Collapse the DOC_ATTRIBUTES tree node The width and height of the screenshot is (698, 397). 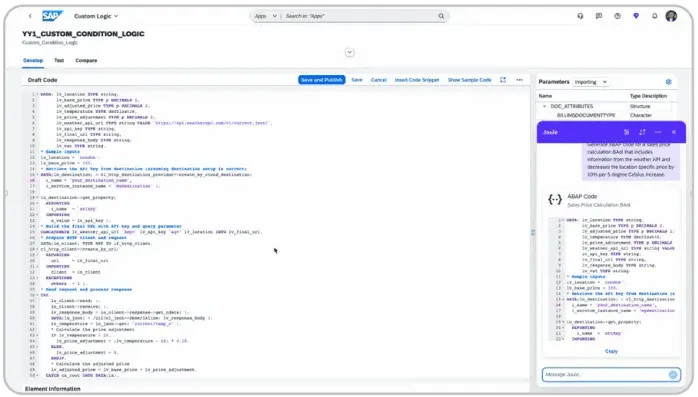tap(544, 106)
